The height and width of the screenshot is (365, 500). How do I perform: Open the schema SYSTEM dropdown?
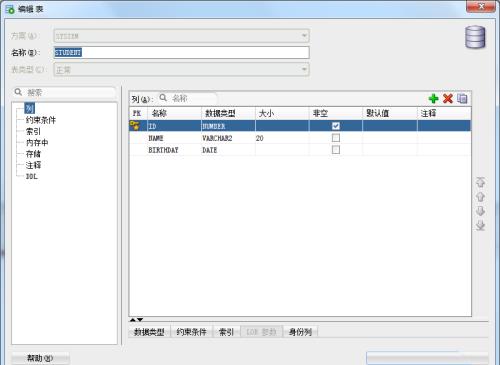click(304, 36)
